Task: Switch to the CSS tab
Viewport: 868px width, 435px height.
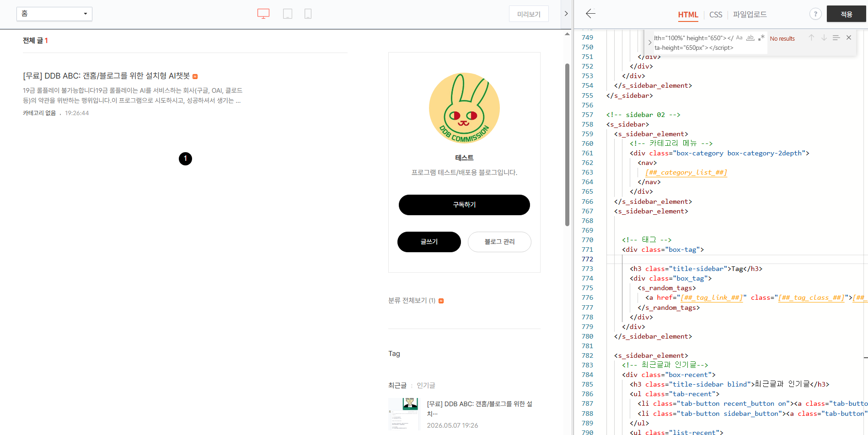Action: [716, 15]
